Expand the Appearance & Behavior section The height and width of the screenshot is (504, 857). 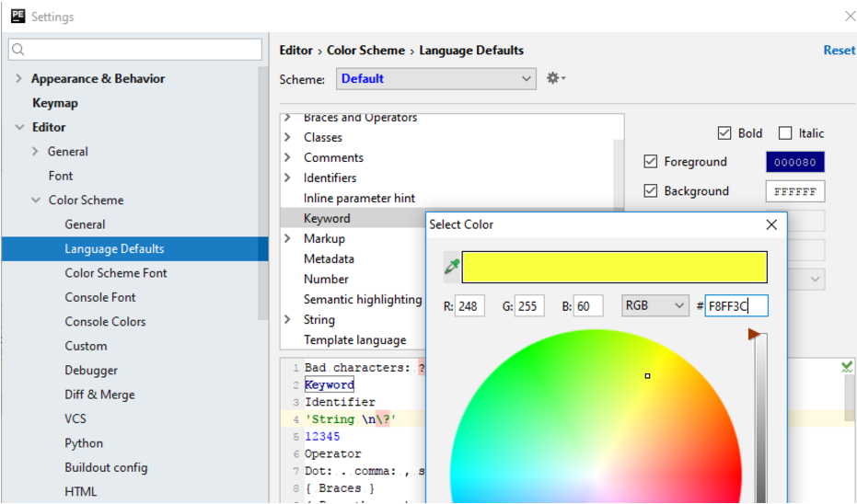coord(18,79)
